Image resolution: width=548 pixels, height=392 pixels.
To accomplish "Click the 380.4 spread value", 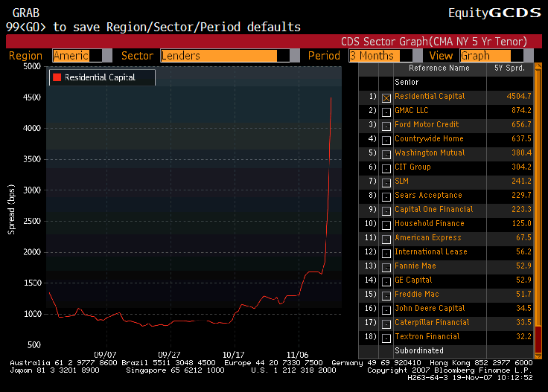I will coord(521,153).
